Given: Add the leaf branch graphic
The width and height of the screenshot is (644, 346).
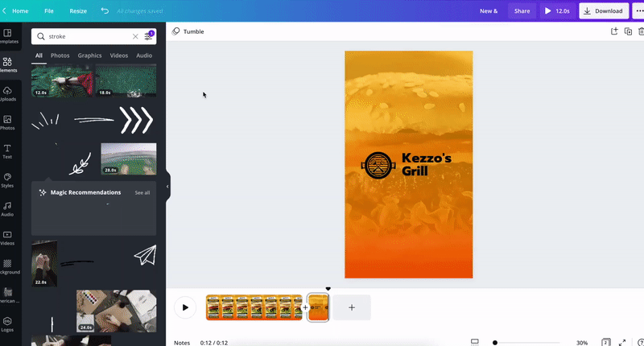Looking at the screenshot, I should coord(80,164).
